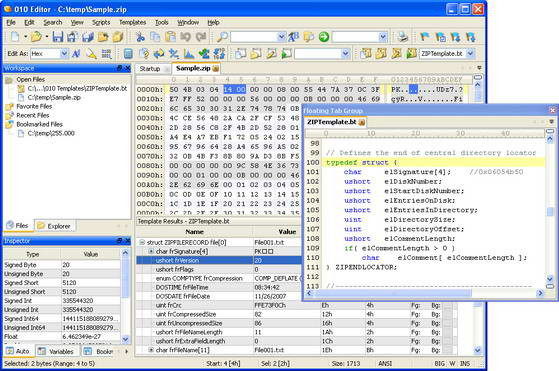Click the Run Script icon

pos(286,54)
